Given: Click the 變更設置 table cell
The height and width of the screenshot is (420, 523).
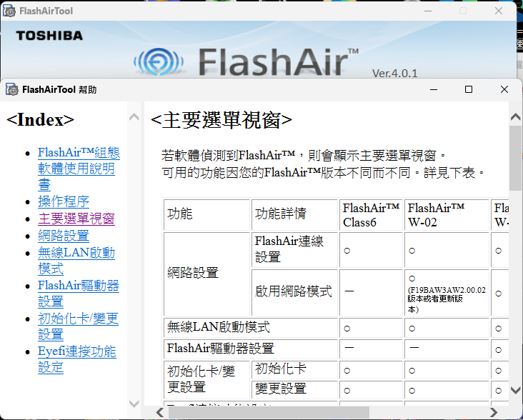Looking at the screenshot, I should click(294, 389).
